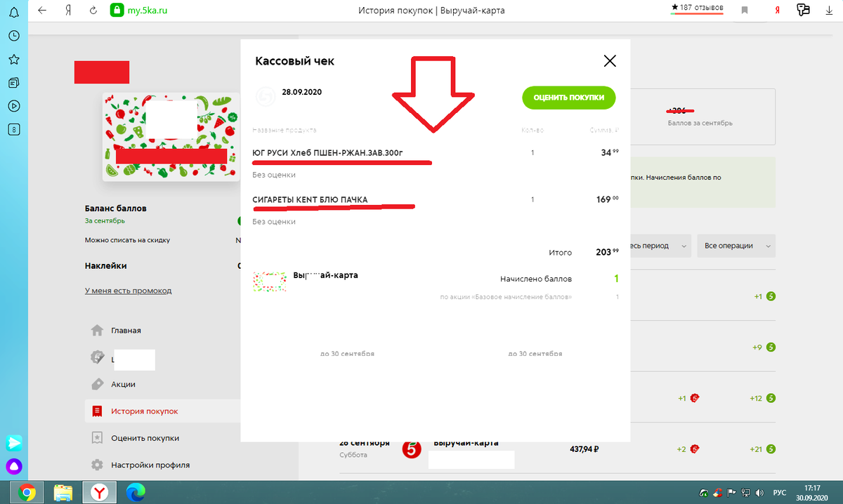Expand the Все операции dropdown
Viewport: 843px width, 504px height.
coord(736,246)
